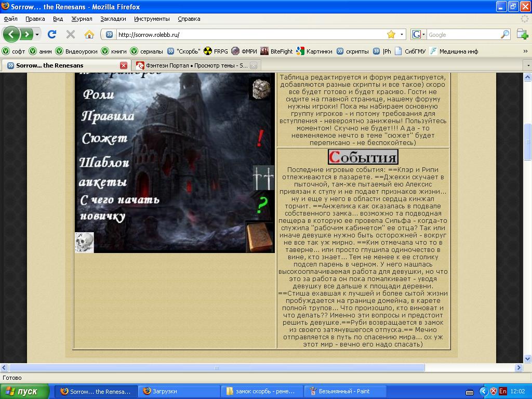Open the Файл menu
Screen dimensions: 532x399
pos(10,19)
